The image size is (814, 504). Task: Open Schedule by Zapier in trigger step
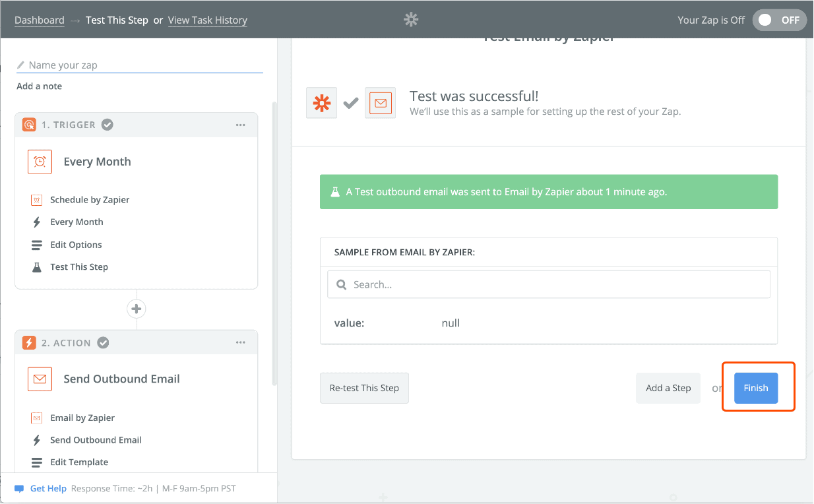90,200
